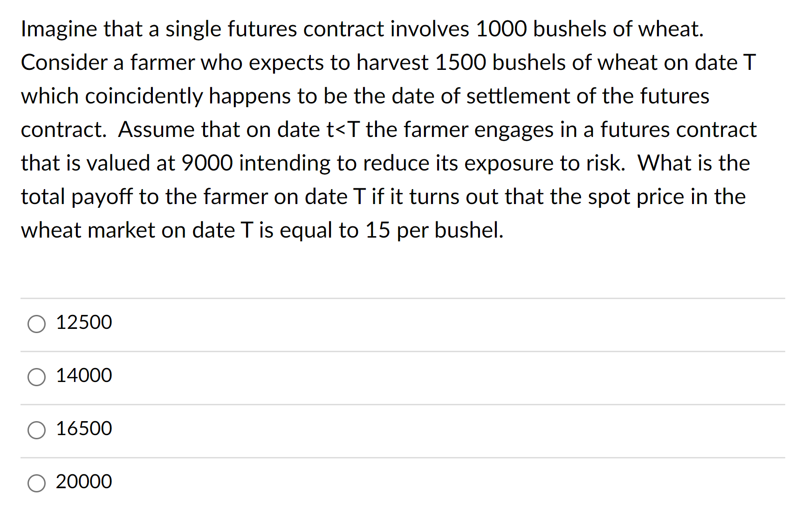Mark the first answer choice selected
Screen dimensions: 802x532
37,324
